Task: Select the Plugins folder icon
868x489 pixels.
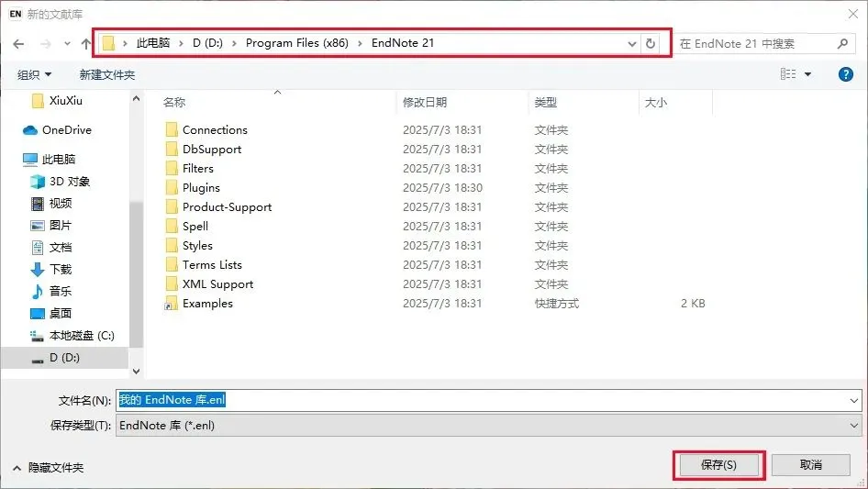Action: pos(172,188)
